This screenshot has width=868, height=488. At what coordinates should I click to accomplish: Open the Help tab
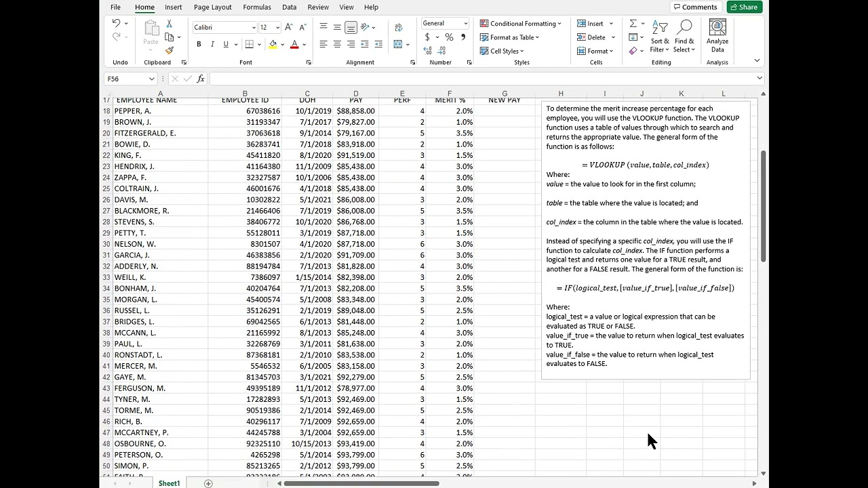pyautogui.click(x=371, y=7)
